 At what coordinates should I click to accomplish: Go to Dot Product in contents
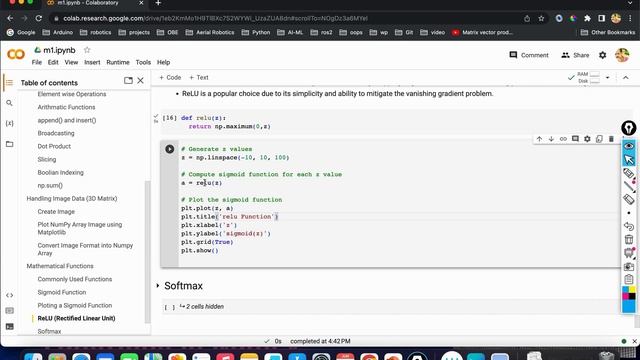point(54,146)
